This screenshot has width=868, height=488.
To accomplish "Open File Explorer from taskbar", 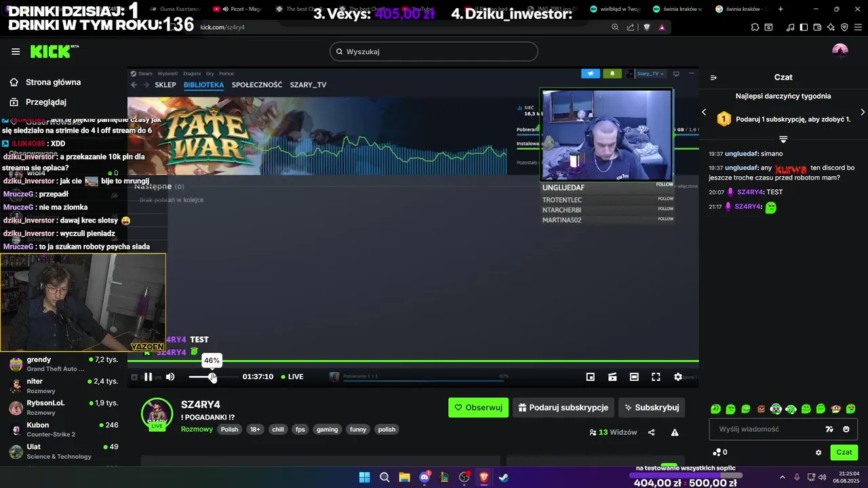I will [x=404, y=477].
